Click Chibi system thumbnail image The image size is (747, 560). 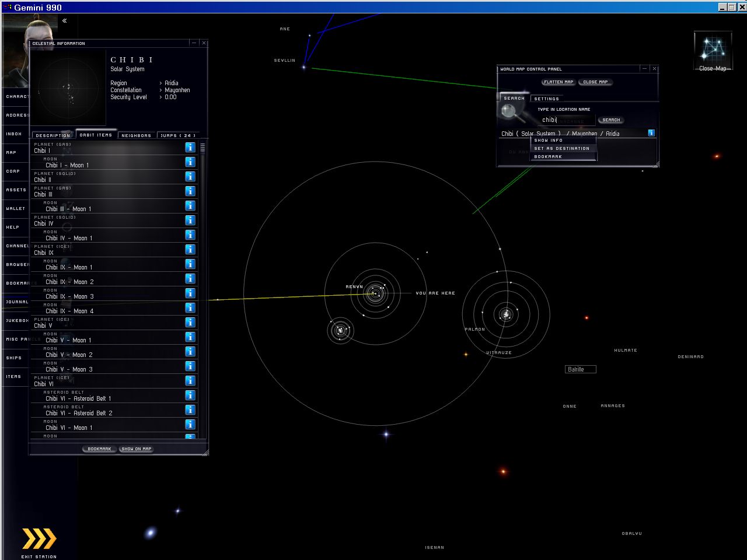68,87
